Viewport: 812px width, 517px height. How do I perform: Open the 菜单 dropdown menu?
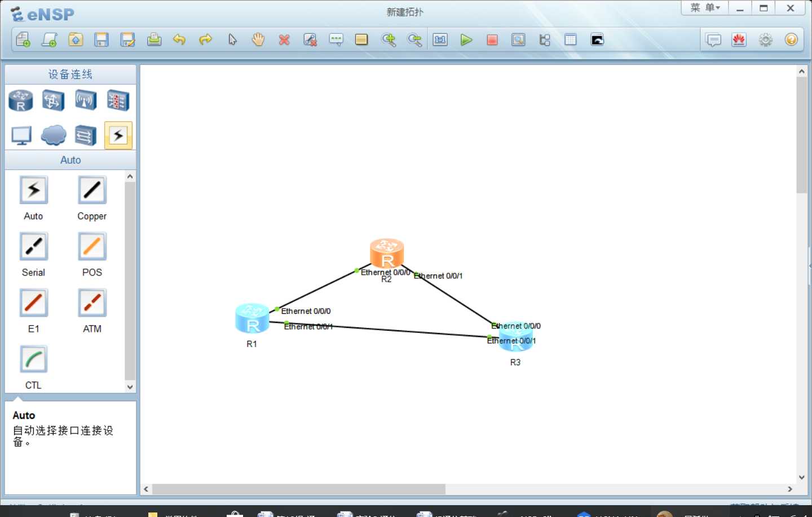pyautogui.click(x=705, y=8)
